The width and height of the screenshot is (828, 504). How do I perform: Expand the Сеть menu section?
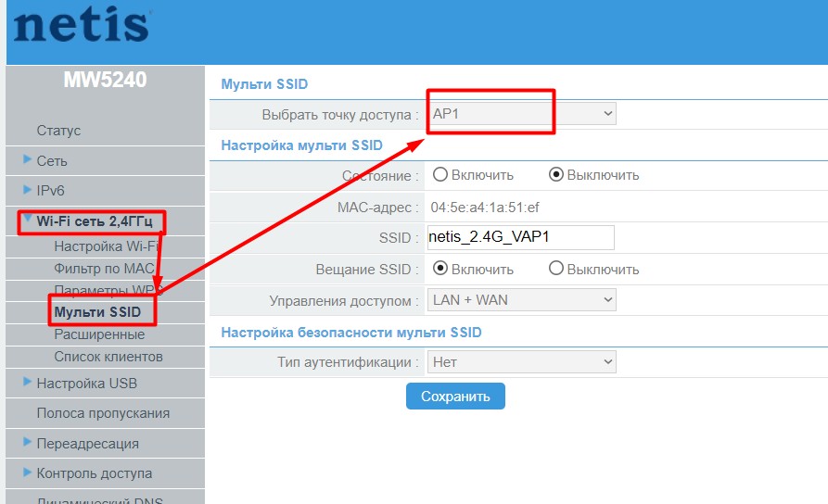tap(52, 161)
